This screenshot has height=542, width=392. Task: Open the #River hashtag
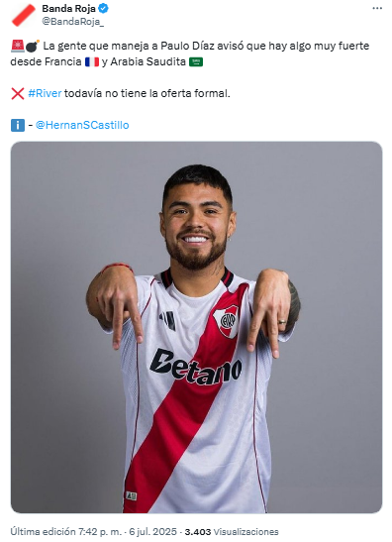(x=45, y=93)
